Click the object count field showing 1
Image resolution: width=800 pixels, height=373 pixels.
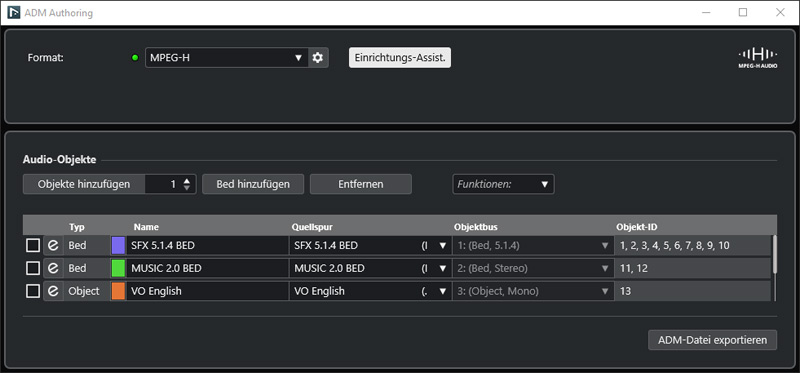click(x=163, y=184)
